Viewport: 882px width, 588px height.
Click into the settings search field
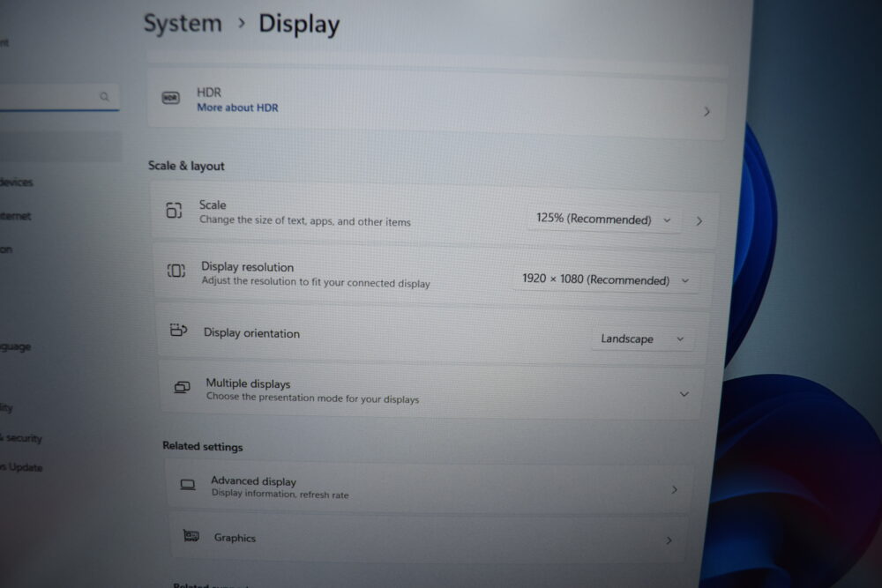pos(59,97)
